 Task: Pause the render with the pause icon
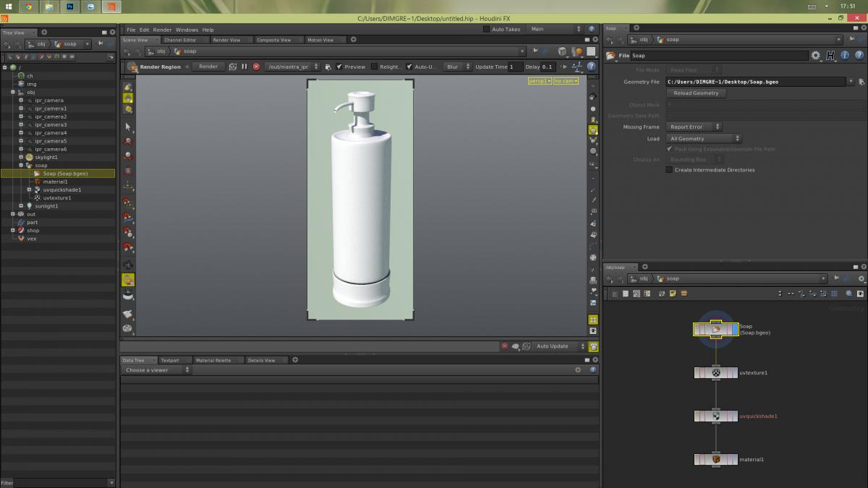point(244,67)
